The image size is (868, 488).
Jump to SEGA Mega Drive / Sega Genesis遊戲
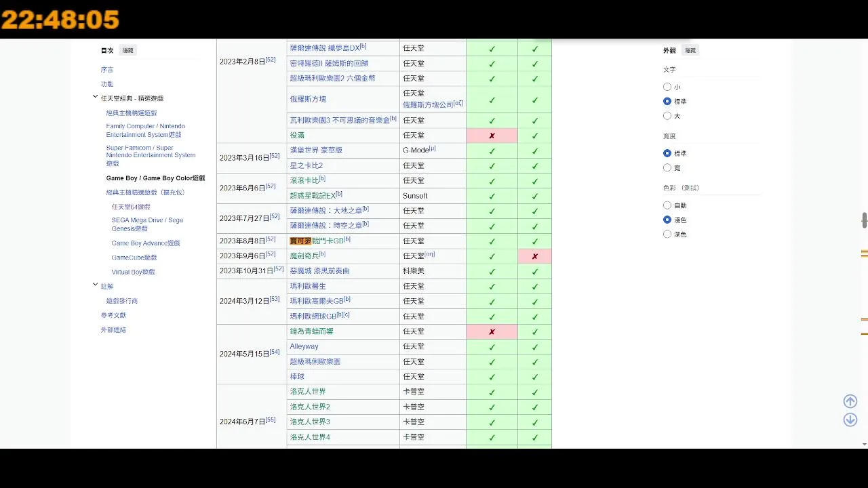point(147,224)
